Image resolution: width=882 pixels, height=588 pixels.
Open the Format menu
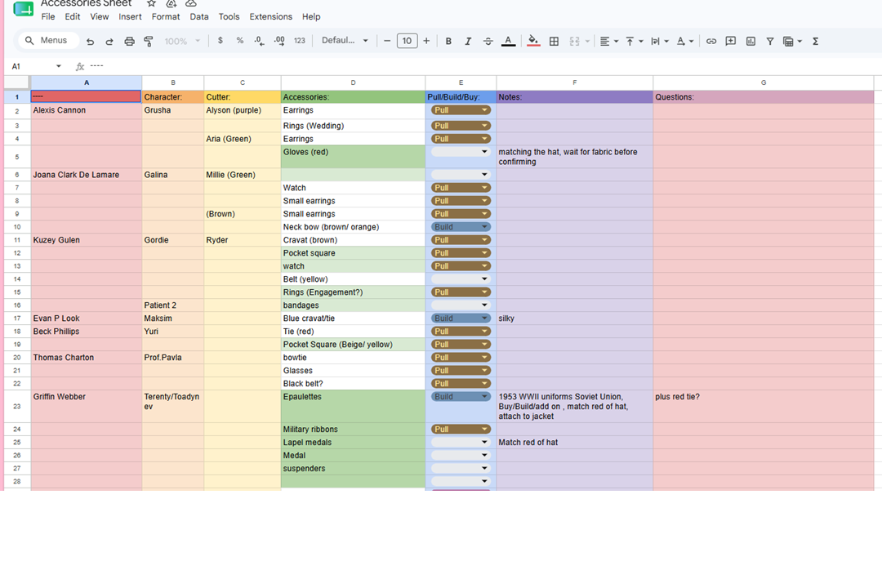pos(165,16)
